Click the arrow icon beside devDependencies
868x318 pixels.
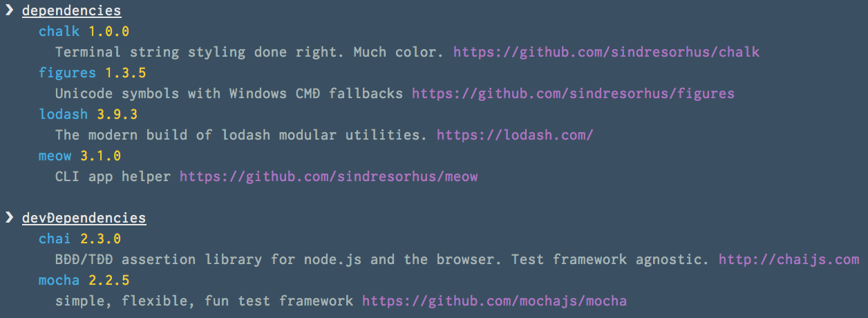pos(9,218)
